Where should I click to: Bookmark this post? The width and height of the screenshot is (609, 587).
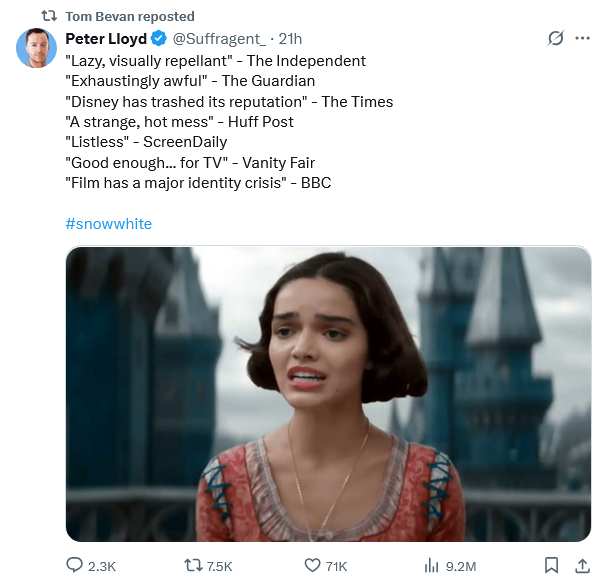(x=551, y=566)
